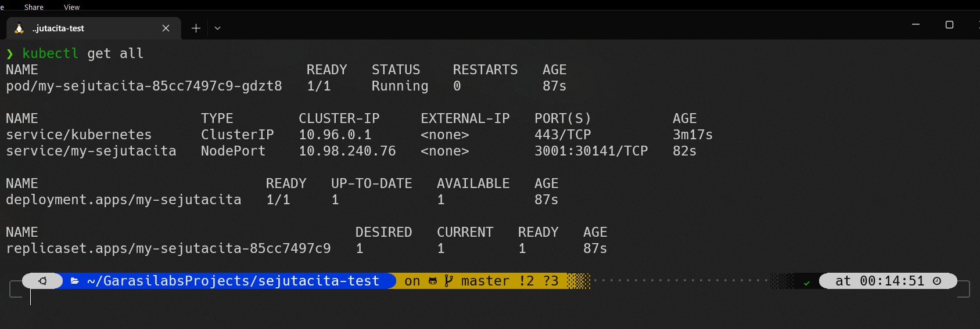This screenshot has width=980, height=329.
Task: Click the kubectl command word
Action: click(50, 53)
